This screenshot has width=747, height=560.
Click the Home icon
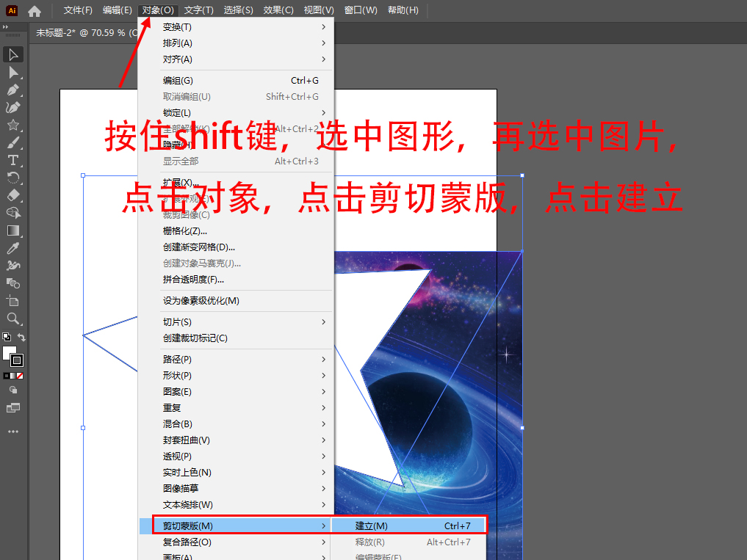pyautogui.click(x=35, y=11)
